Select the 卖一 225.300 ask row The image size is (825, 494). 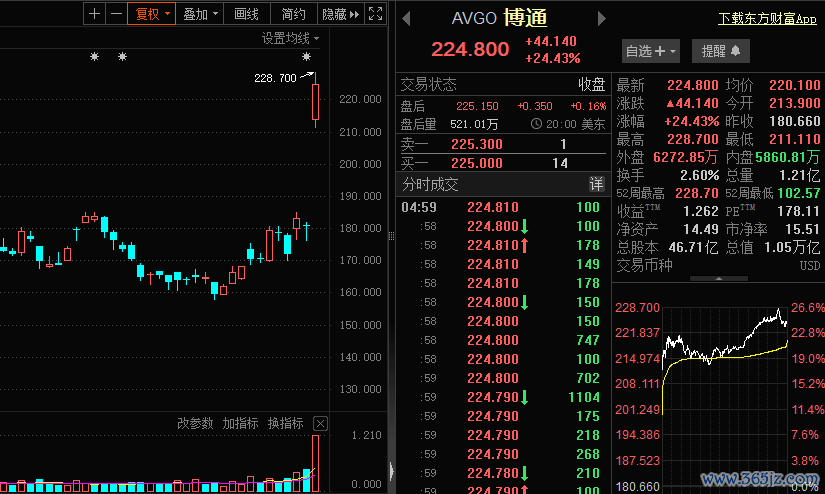[x=502, y=144]
